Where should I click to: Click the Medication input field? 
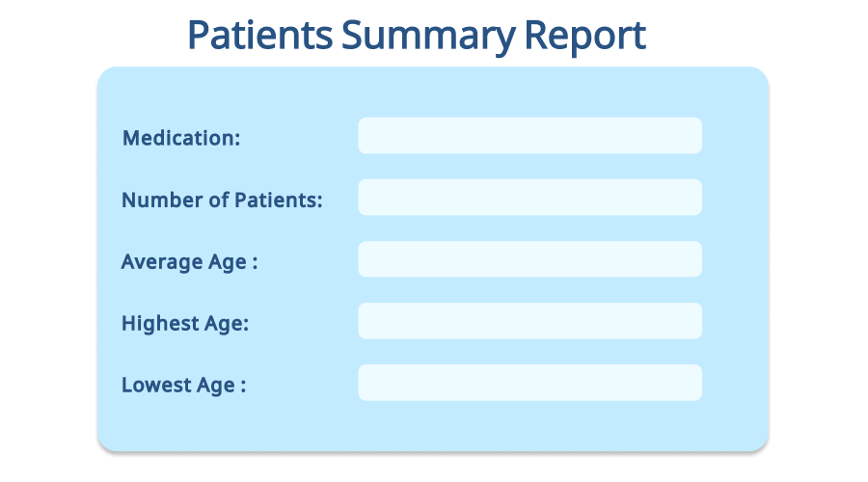coord(529,136)
